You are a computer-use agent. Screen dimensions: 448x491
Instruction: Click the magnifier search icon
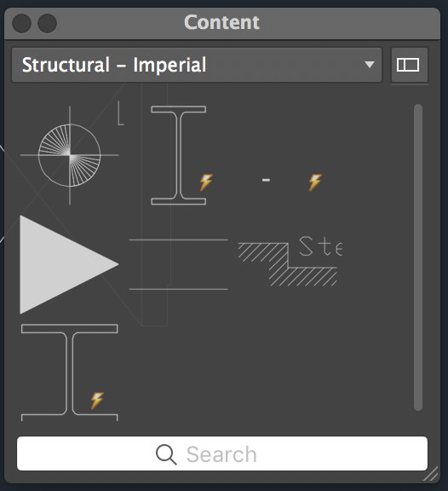(x=166, y=454)
